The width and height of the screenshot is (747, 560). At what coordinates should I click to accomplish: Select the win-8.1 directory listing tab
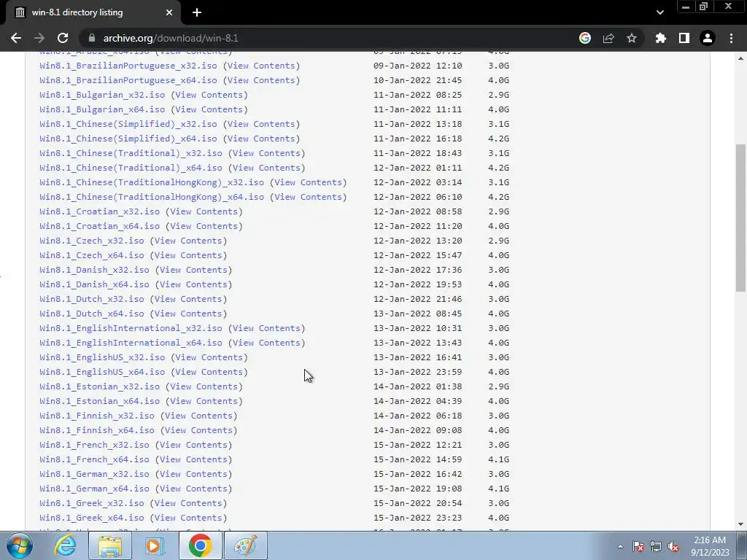[93, 12]
